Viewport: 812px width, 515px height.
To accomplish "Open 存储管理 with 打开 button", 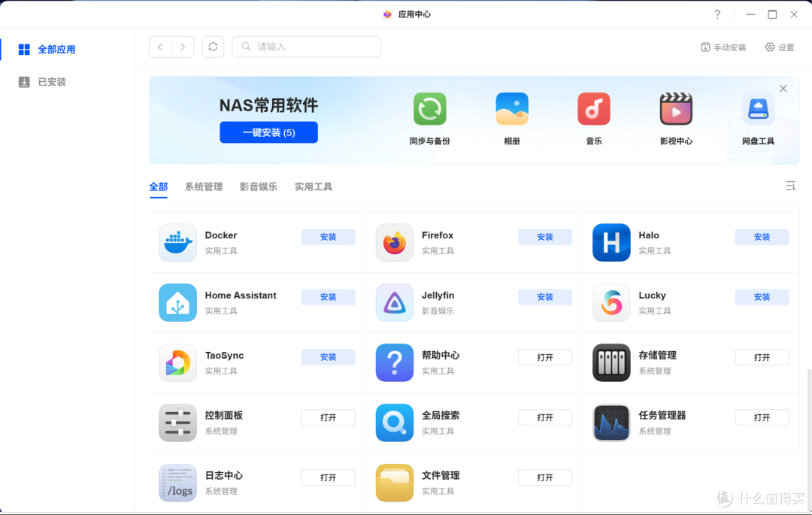I will tap(762, 357).
